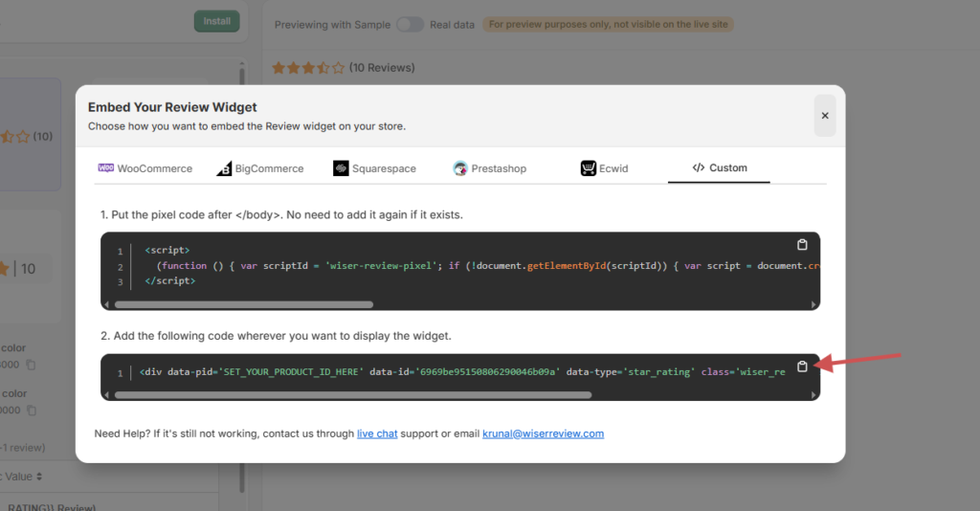980x511 pixels.
Task: Click the widget div code text line
Action: 461,371
